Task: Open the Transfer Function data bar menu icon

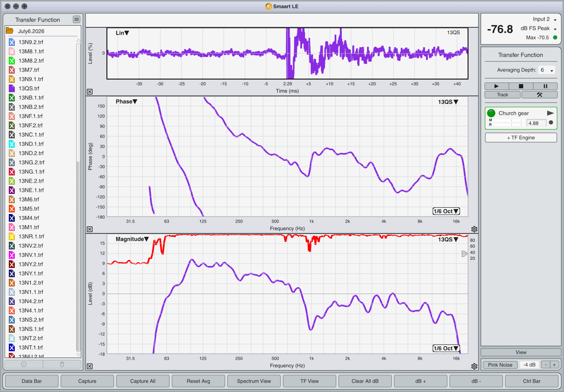Action: coord(76,19)
